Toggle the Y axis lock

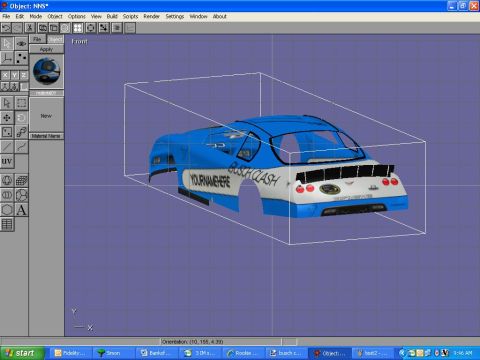(14, 75)
